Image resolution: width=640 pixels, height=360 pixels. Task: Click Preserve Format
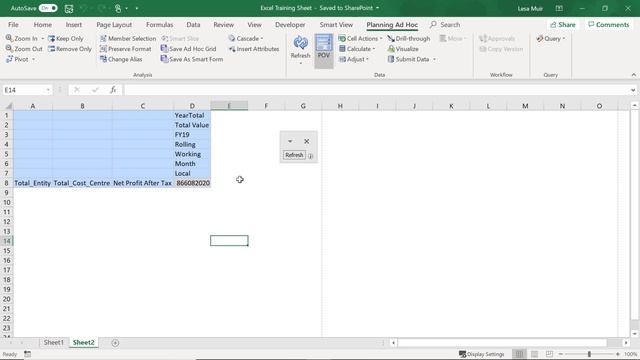[x=125, y=49]
